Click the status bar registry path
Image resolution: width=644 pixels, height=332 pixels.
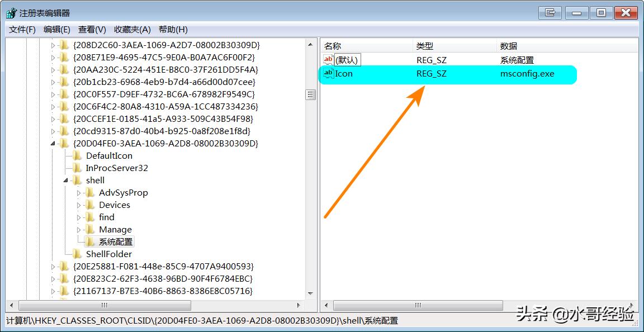[202, 320]
